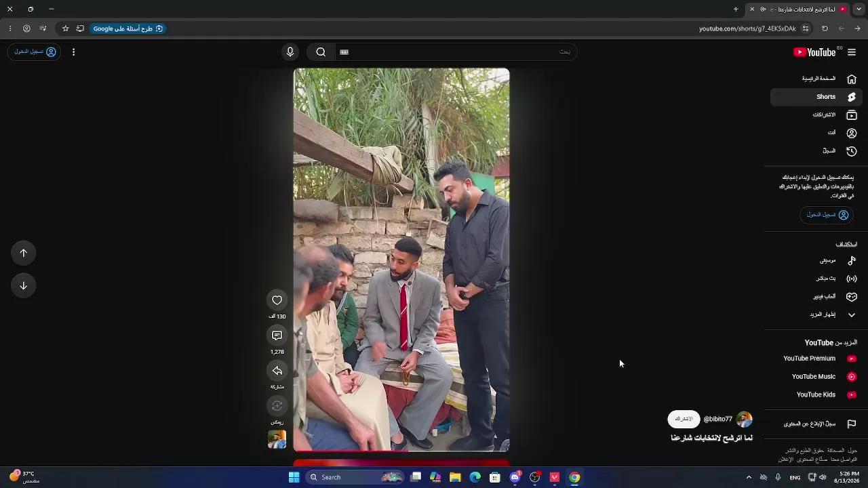The width and height of the screenshot is (868, 488).
Task: View site information icon in address bar
Action: pos(806,28)
